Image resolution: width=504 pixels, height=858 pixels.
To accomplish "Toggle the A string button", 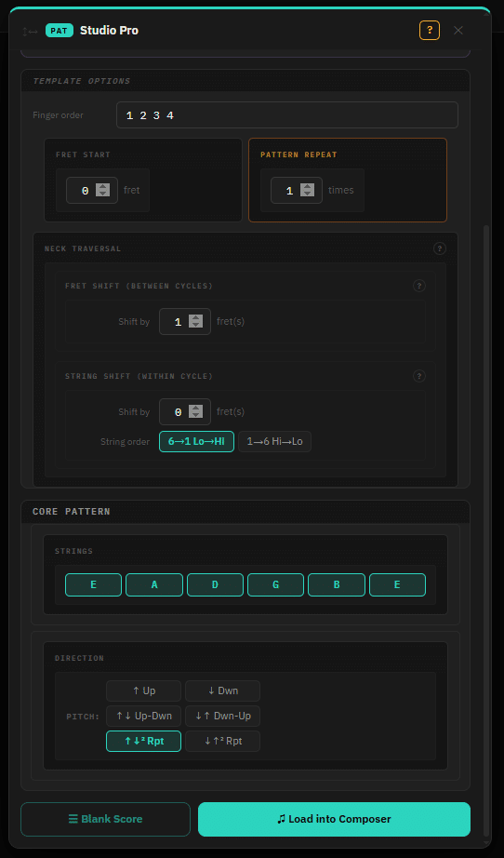I will (x=154, y=584).
